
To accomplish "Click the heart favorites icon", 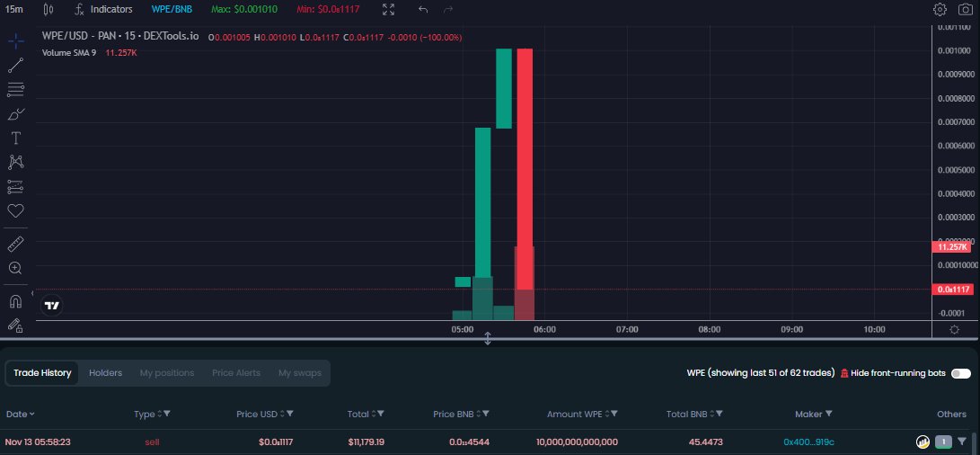I will pyautogui.click(x=15, y=211).
